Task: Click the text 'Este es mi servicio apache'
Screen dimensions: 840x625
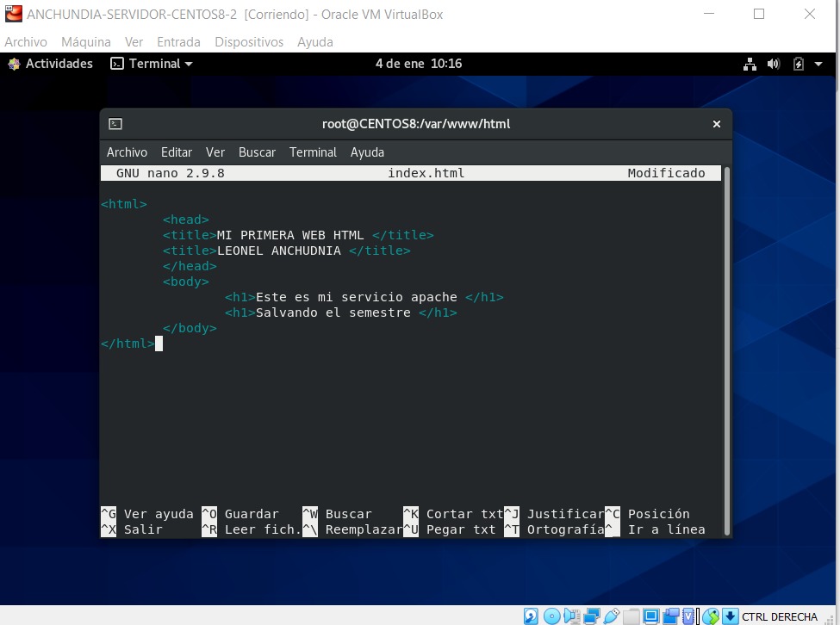Action: pos(357,298)
